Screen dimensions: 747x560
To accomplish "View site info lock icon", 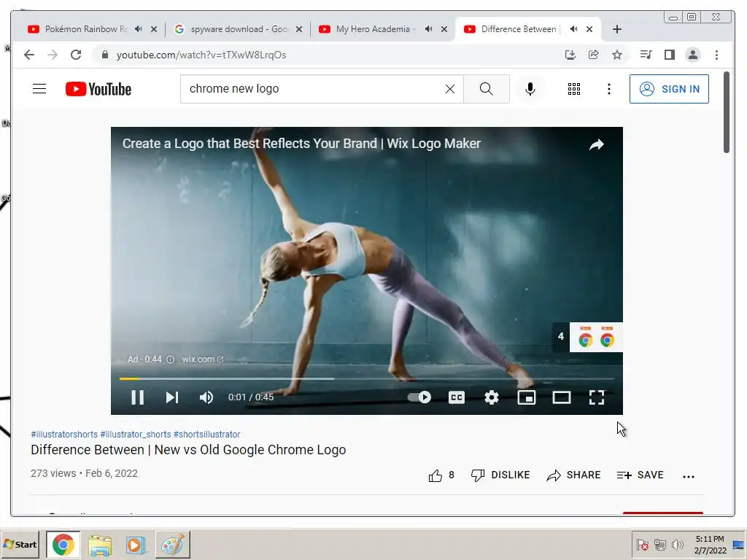I will (x=105, y=55).
